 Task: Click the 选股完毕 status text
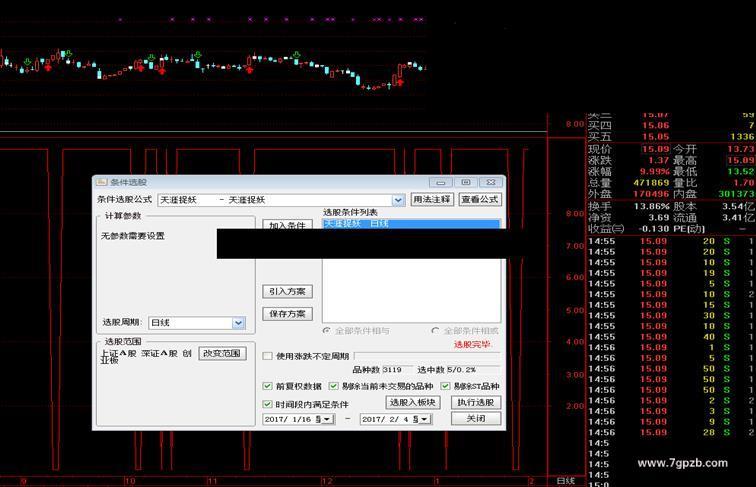pyautogui.click(x=472, y=344)
